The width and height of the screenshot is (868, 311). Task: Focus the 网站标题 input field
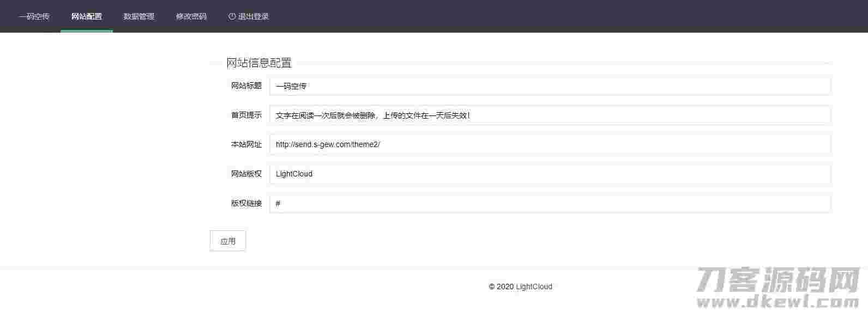click(550, 86)
